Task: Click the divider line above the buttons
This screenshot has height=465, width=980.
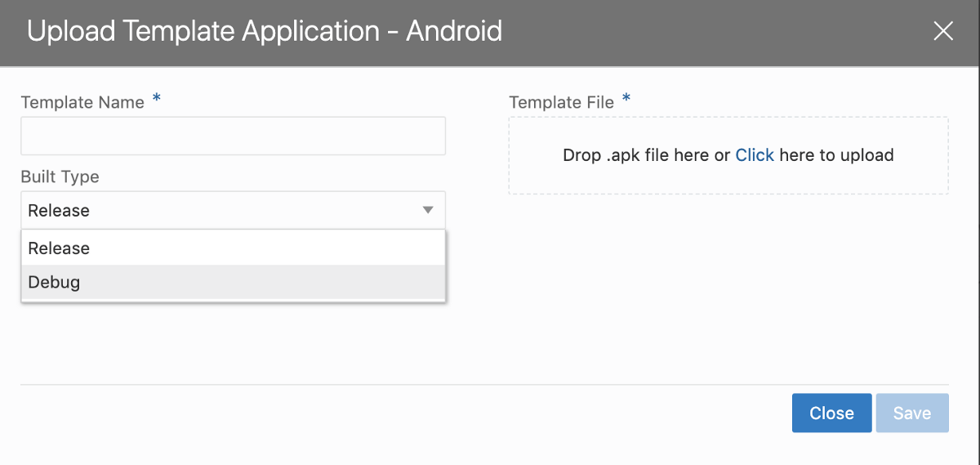Action: point(484,384)
